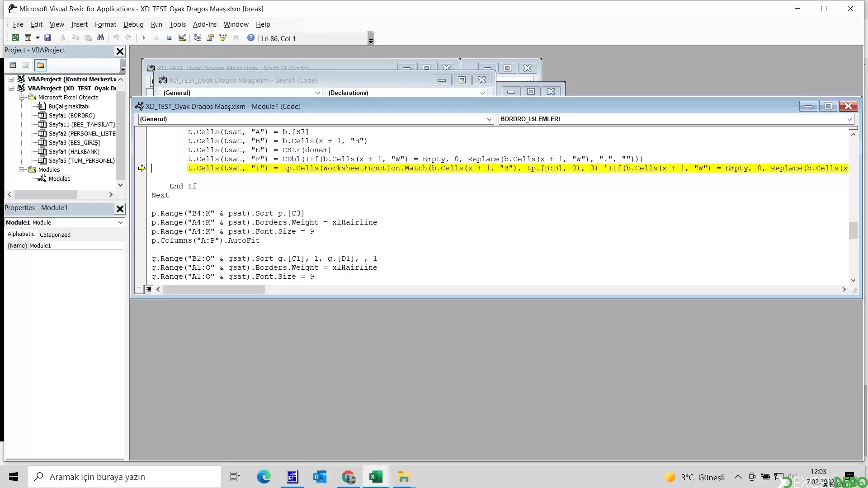Switch to Alphabetic properties tab

pos(21,234)
